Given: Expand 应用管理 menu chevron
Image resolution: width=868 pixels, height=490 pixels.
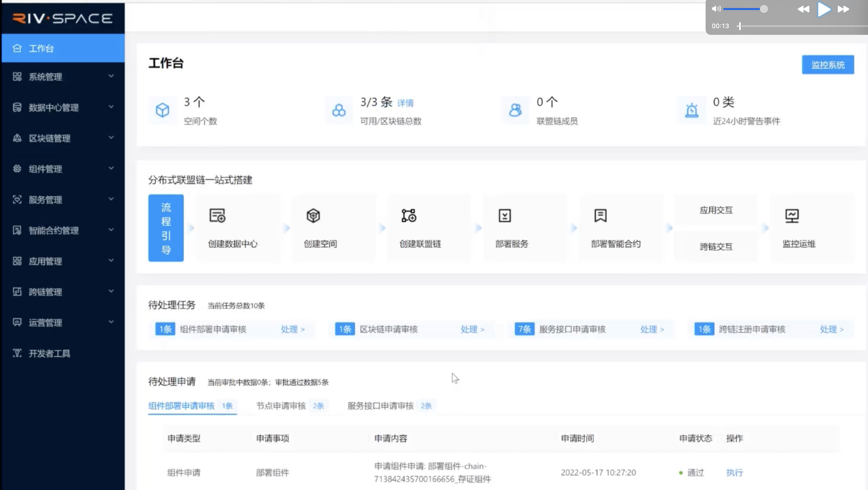Looking at the screenshot, I should click(x=111, y=260).
